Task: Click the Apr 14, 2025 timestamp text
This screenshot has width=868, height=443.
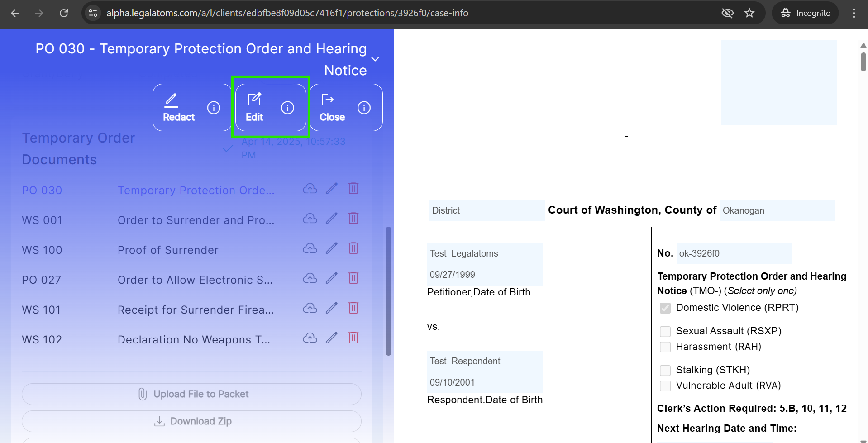Action: [x=293, y=148]
